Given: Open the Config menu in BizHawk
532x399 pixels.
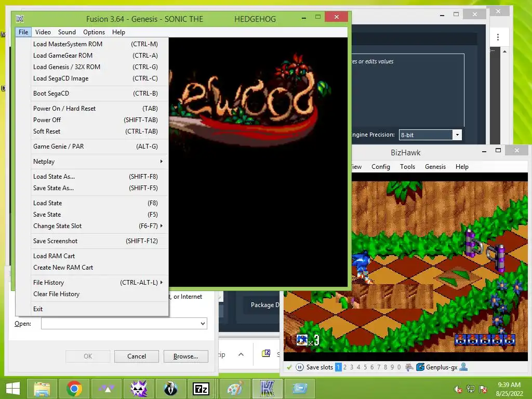Looking at the screenshot, I should click(381, 167).
